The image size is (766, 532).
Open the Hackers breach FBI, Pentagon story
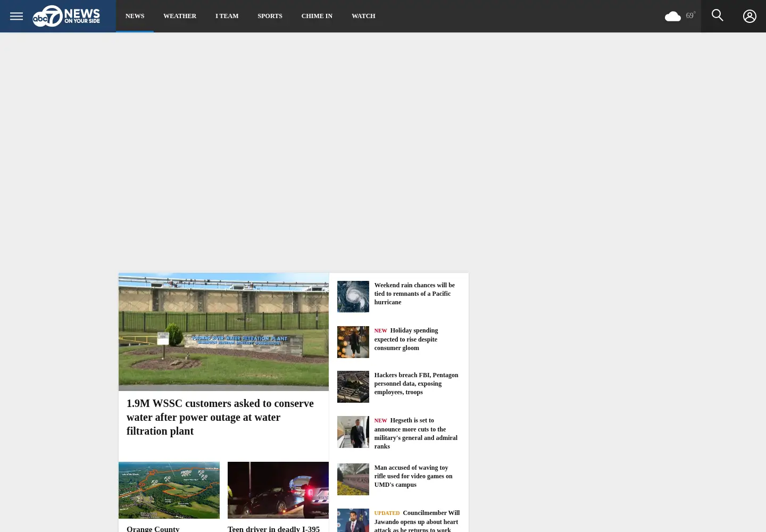[416, 384]
